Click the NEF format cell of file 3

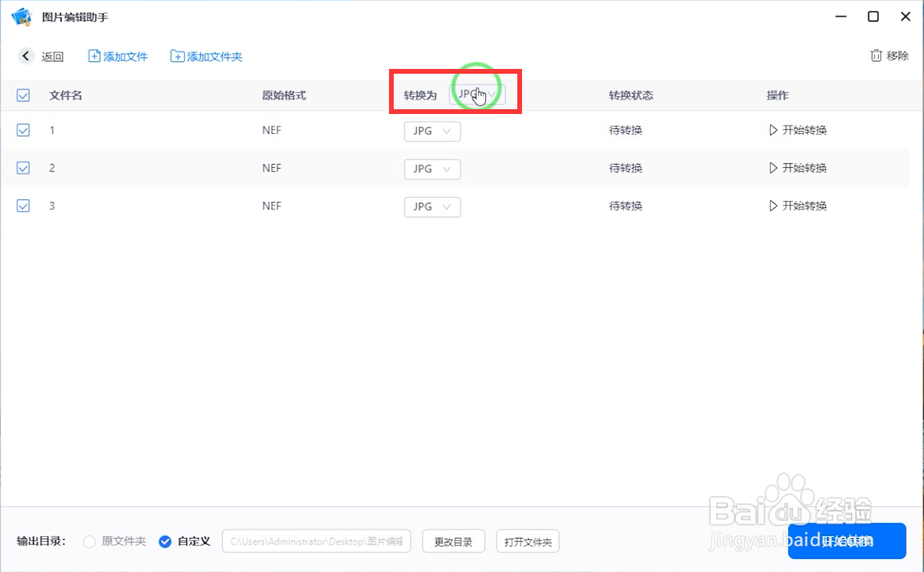[272, 205]
